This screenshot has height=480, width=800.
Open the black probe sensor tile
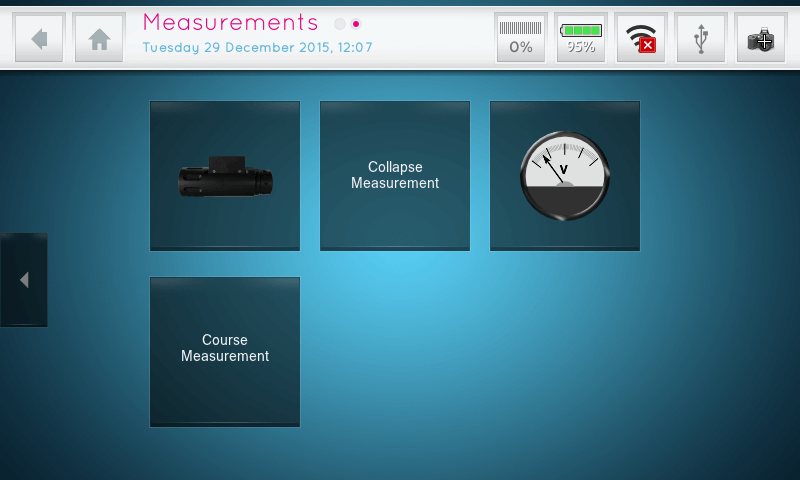coord(225,176)
